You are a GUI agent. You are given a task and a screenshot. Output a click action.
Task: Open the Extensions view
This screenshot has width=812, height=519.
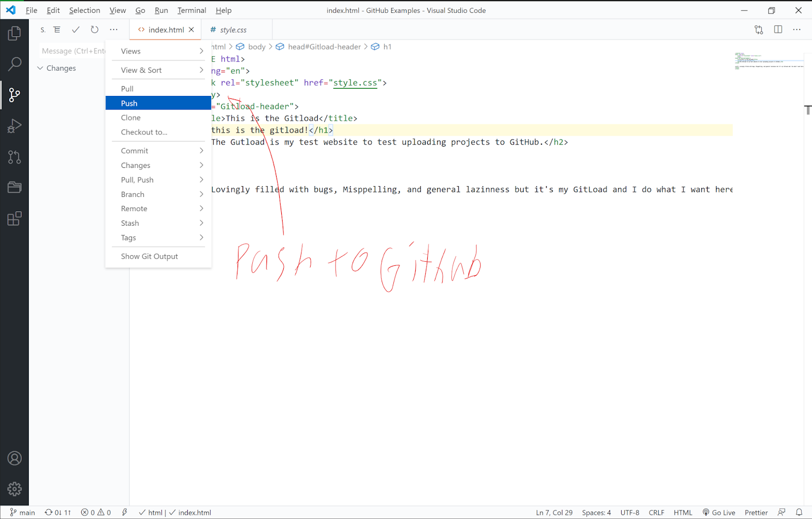(14, 219)
